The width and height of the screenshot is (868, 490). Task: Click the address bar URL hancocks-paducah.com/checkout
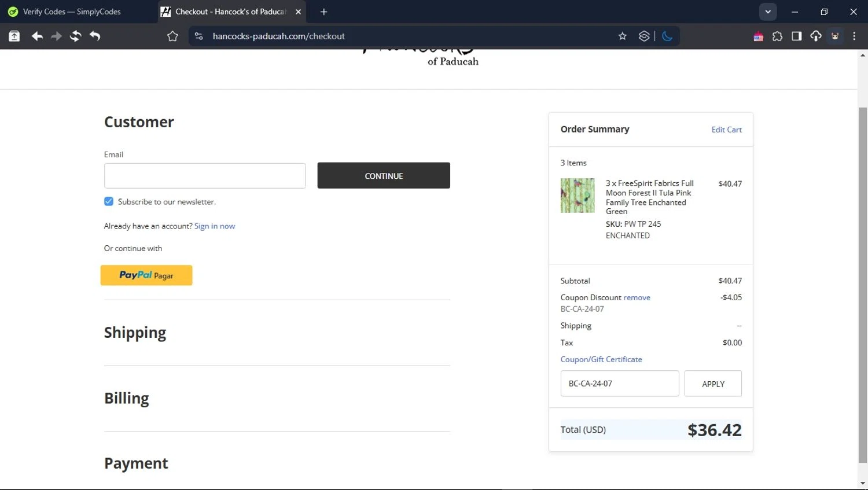278,36
